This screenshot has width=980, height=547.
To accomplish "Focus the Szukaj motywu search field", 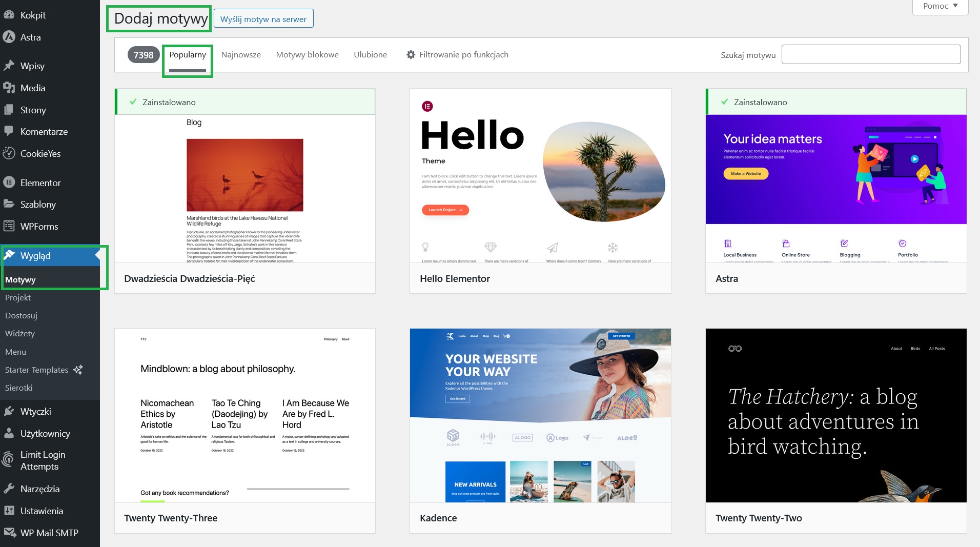I will coord(871,54).
